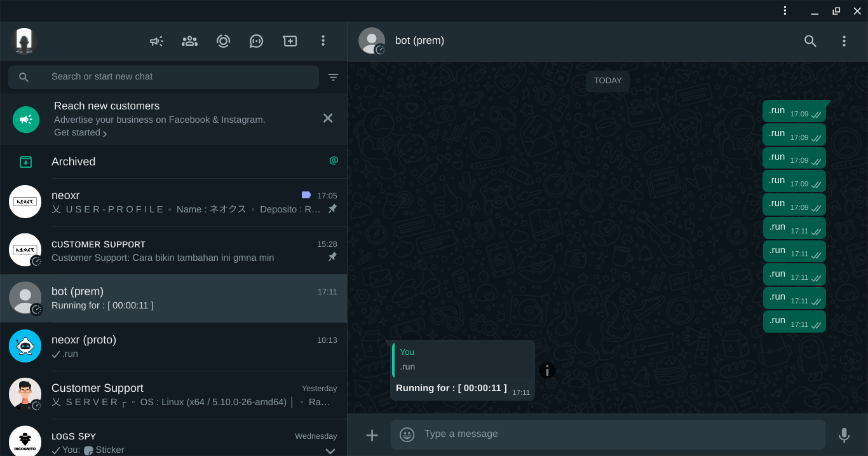Viewport: 868px width, 456px height.
Task: Dismiss the Reach new customers banner
Action: click(328, 118)
